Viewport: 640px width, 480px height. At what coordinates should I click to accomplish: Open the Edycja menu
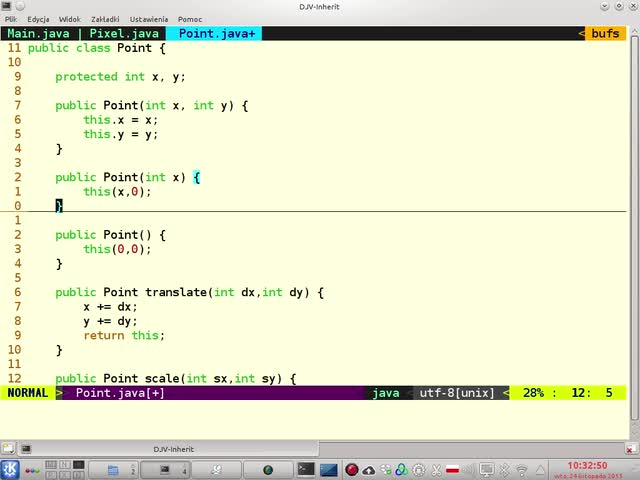click(38, 19)
